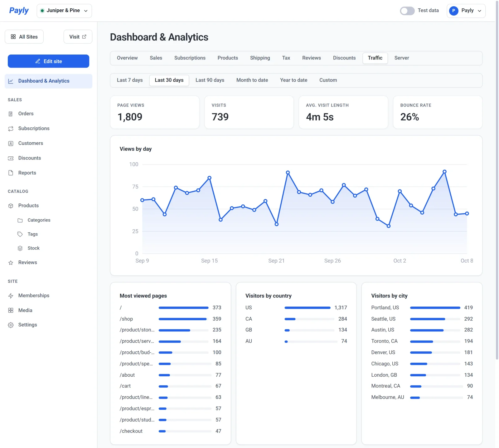This screenshot has height=448, width=499.
Task: Expand the Payly account menu chevron
Action: [479, 11]
